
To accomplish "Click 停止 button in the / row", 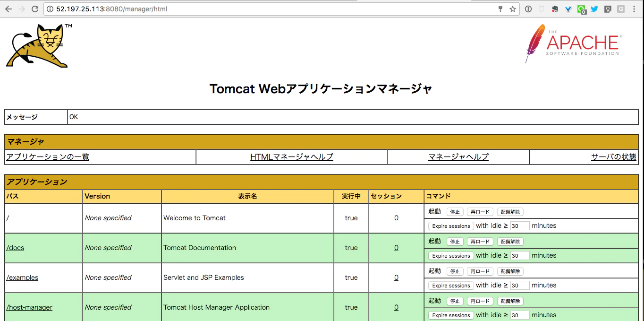I will pos(455,212).
